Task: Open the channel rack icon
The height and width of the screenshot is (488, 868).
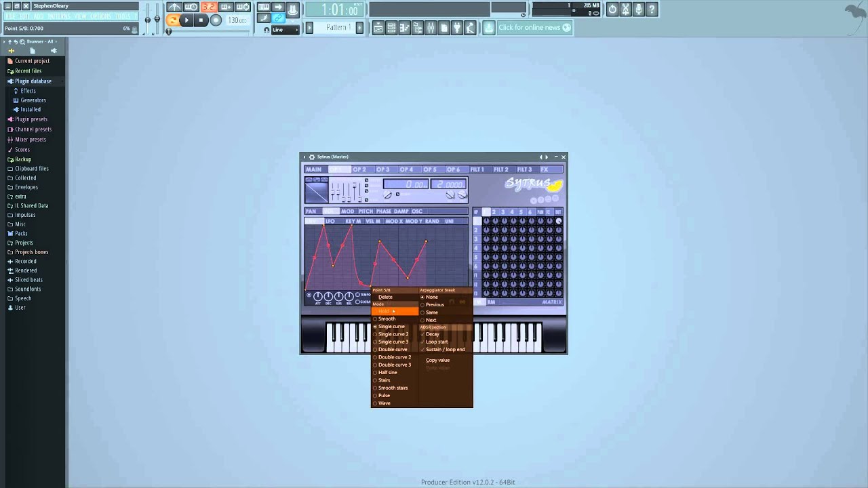Action: coord(391,28)
